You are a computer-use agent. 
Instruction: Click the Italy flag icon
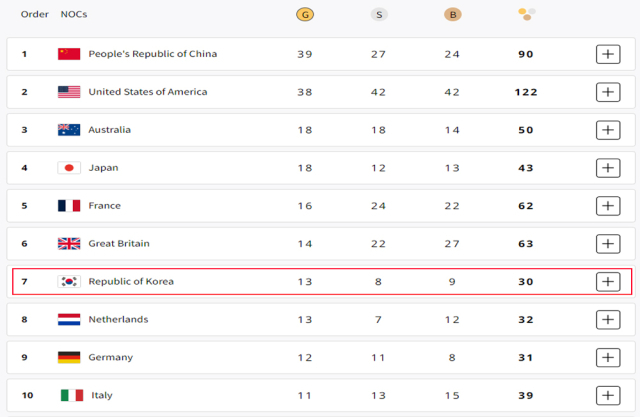pyautogui.click(x=72, y=395)
